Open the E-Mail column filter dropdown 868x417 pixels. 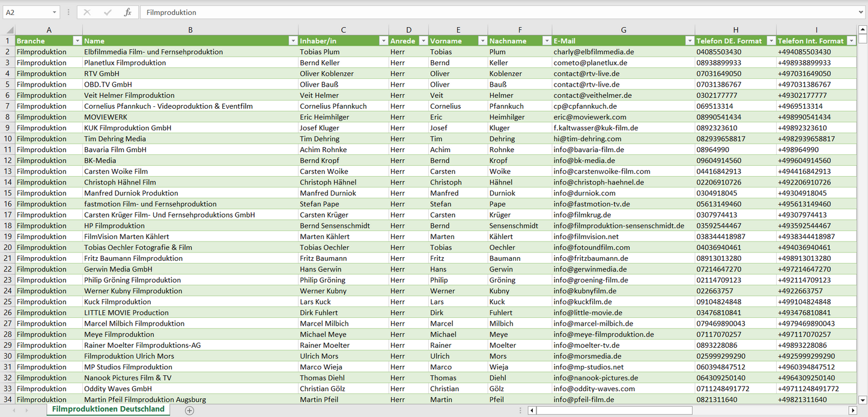[x=689, y=41]
